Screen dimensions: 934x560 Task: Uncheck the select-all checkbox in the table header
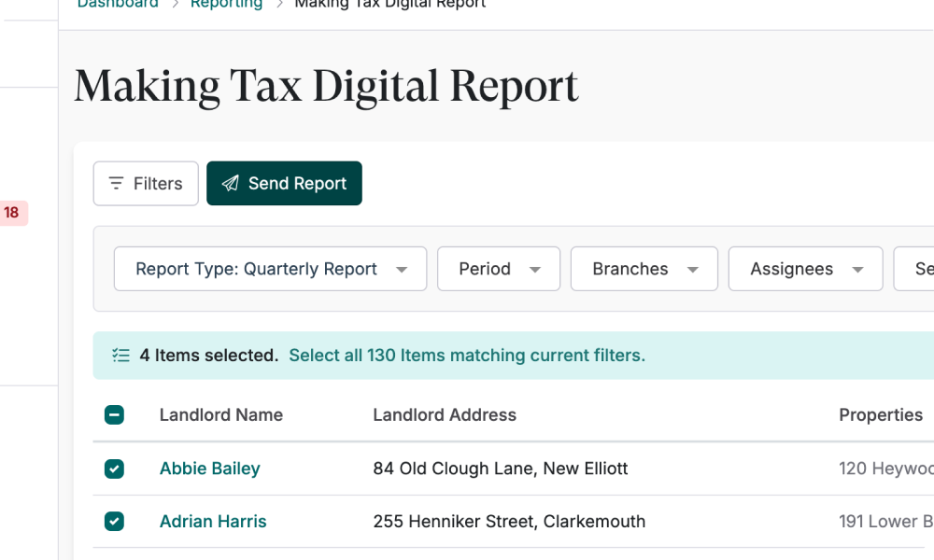coord(114,414)
